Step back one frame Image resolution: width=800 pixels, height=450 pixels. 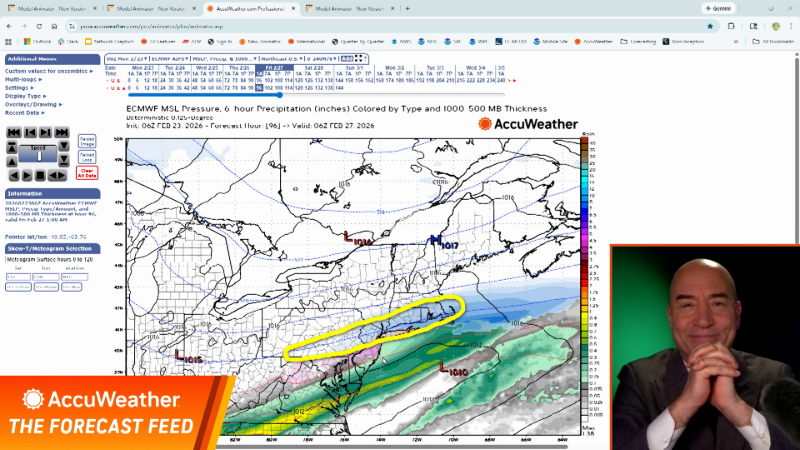[x=30, y=132]
